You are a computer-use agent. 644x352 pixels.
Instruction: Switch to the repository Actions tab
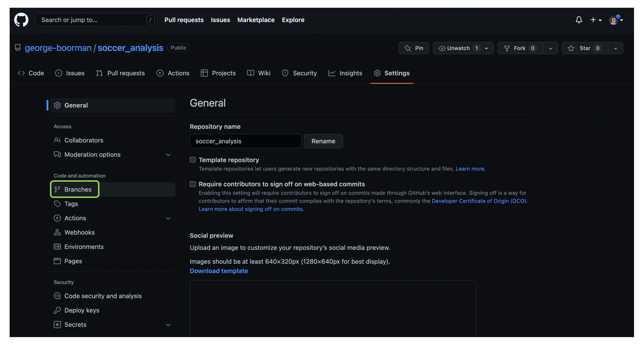point(173,73)
